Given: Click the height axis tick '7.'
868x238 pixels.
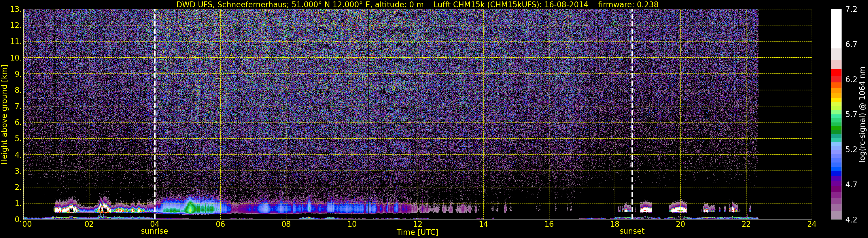Looking at the screenshot, I should [x=18, y=106].
